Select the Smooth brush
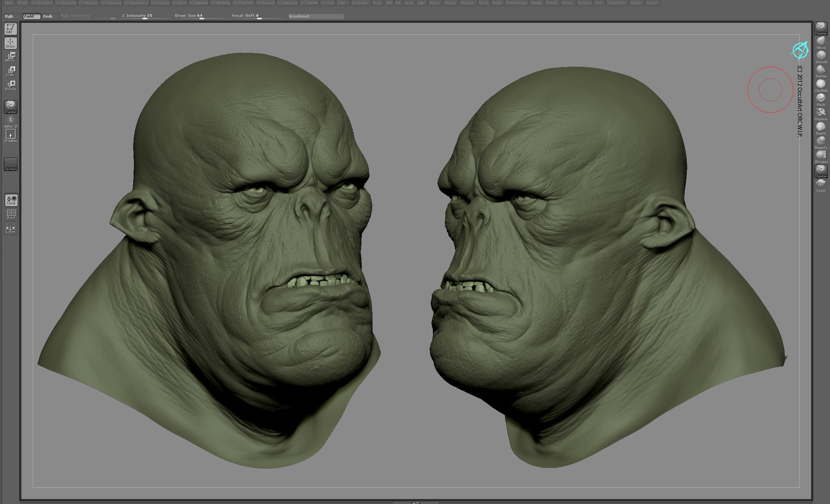This screenshot has height=504, width=830. pos(821,57)
